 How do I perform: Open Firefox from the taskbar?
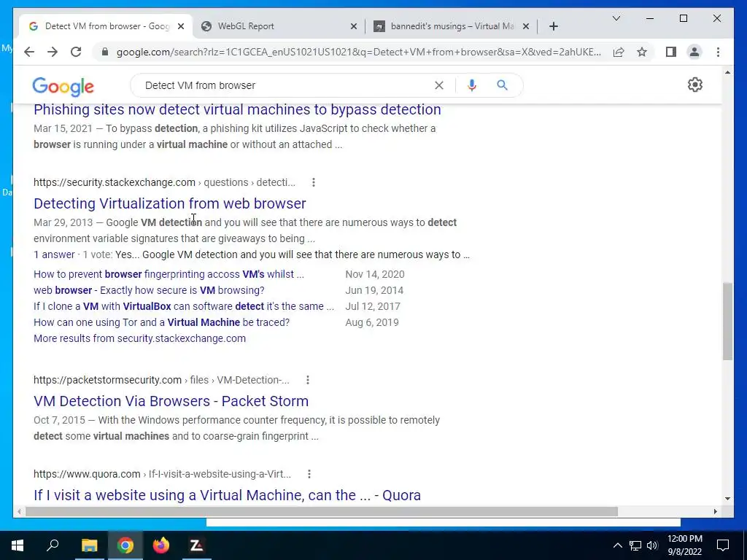[161, 545]
